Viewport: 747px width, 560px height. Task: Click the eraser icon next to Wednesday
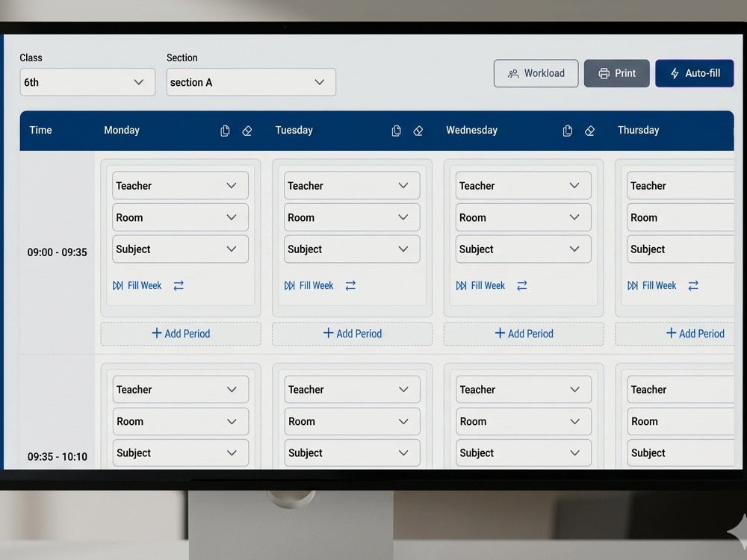(x=589, y=131)
